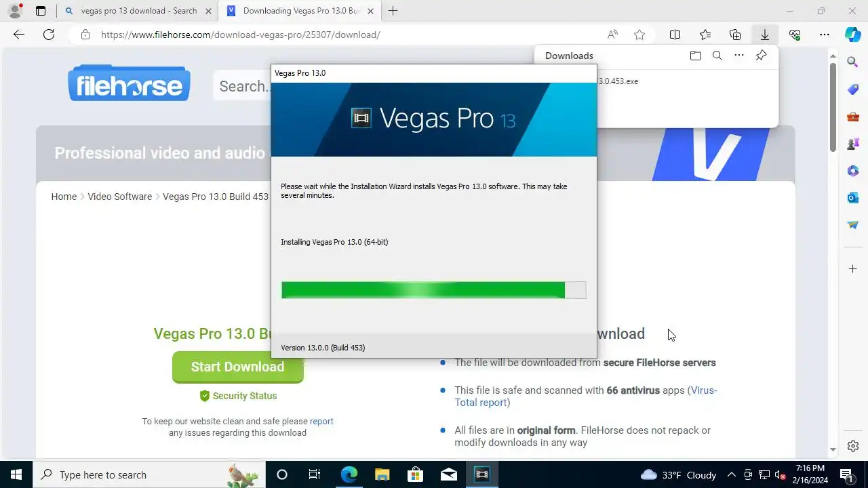The height and width of the screenshot is (488, 868).
Task: Open Mail app on taskbar
Action: coord(448,474)
